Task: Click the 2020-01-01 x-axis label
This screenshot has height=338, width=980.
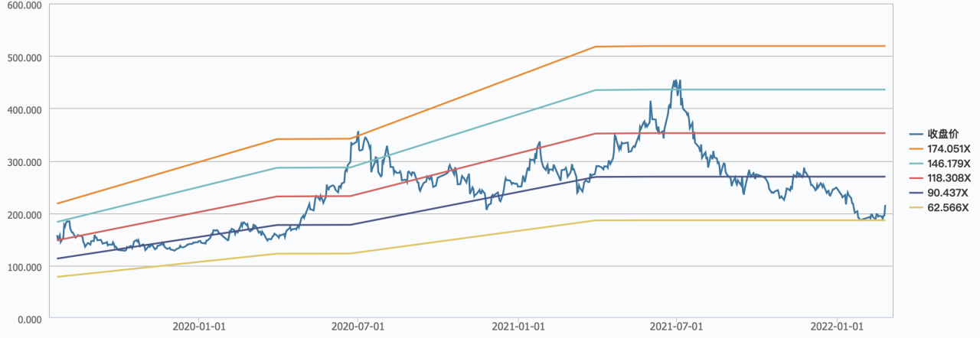Action: click(x=199, y=327)
